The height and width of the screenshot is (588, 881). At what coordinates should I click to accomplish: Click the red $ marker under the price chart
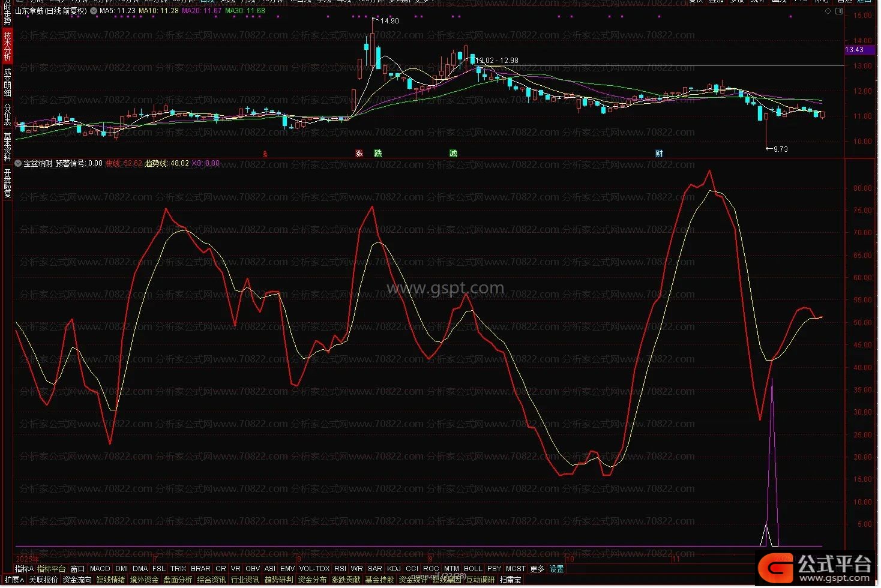coord(265,154)
